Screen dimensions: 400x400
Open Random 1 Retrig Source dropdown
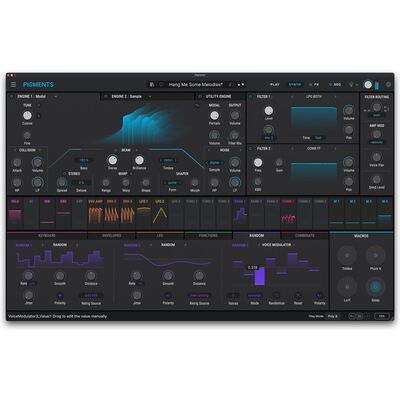[91, 296]
